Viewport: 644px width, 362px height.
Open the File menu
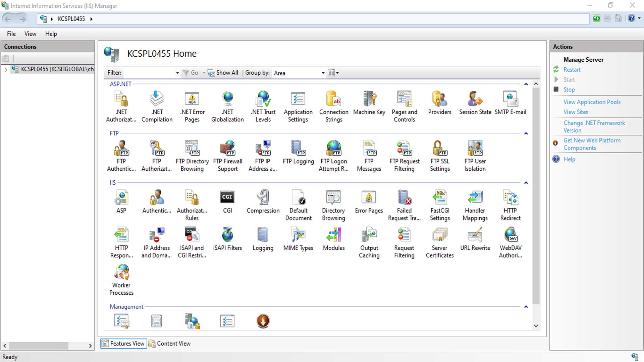point(11,34)
